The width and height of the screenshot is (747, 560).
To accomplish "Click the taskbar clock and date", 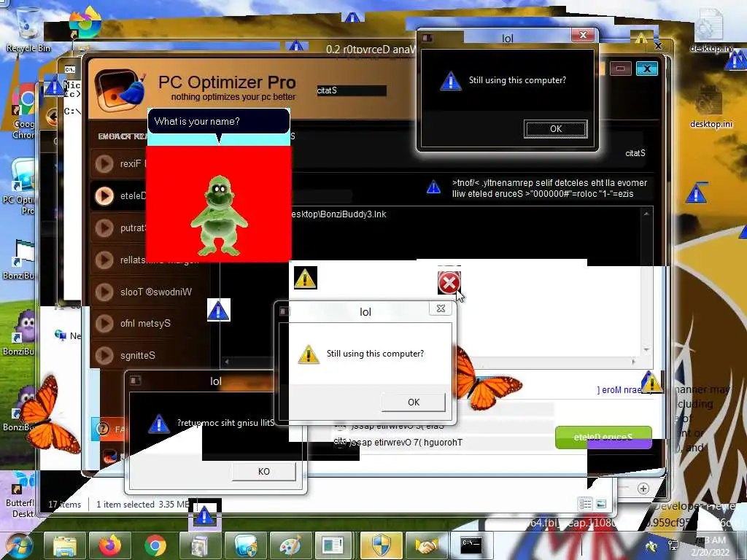I will coord(711,546).
